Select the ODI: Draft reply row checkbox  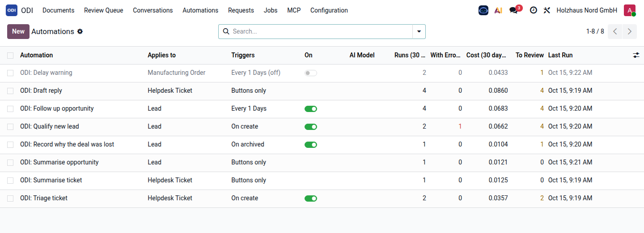click(x=10, y=91)
